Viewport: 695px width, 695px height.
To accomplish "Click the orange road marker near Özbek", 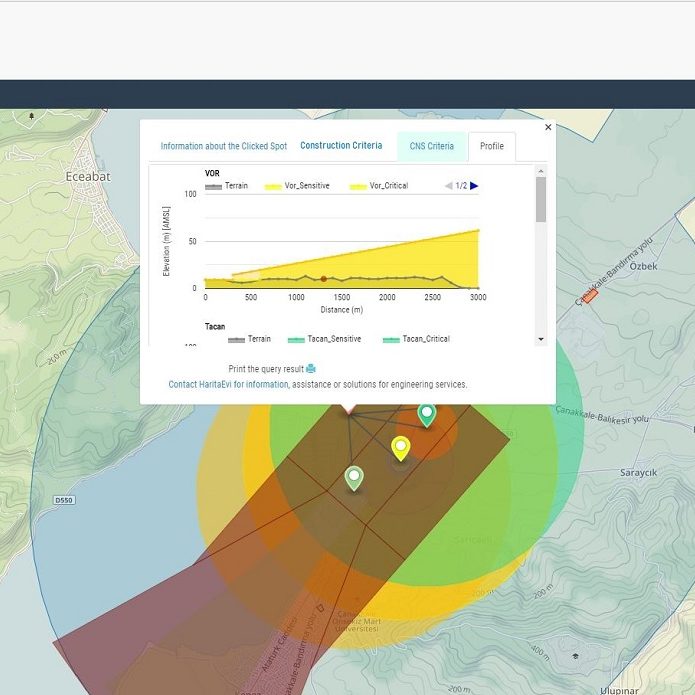I will pos(590,296).
